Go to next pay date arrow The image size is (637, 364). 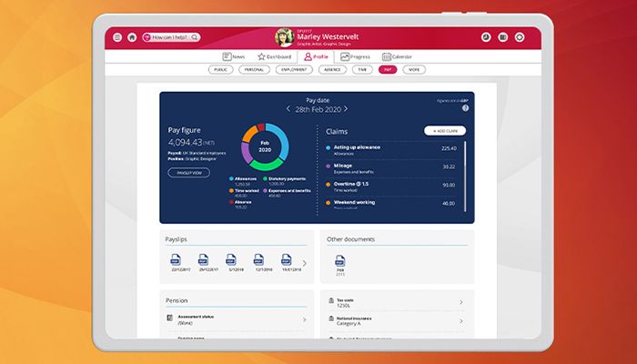click(x=346, y=109)
